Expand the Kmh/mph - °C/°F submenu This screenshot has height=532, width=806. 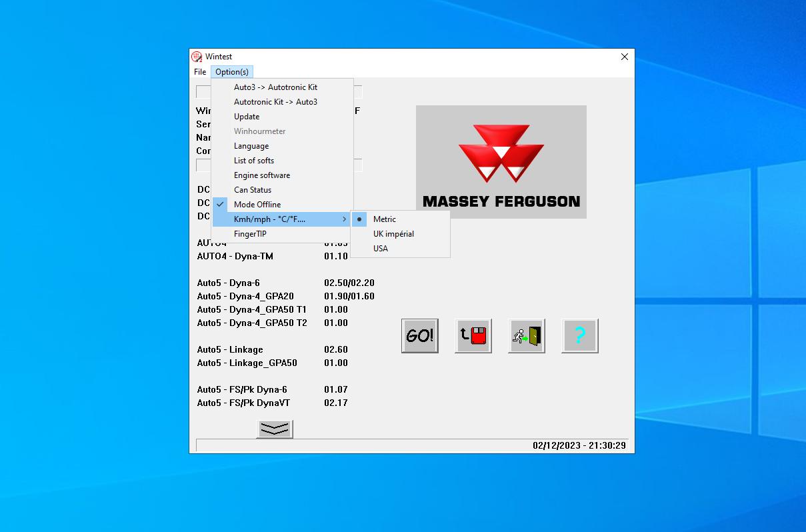click(283, 219)
